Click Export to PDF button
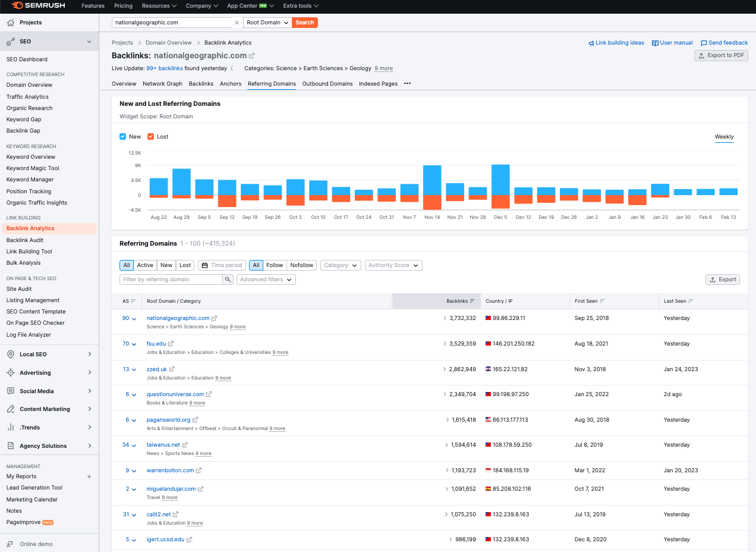The width and height of the screenshot is (756, 552). click(721, 55)
